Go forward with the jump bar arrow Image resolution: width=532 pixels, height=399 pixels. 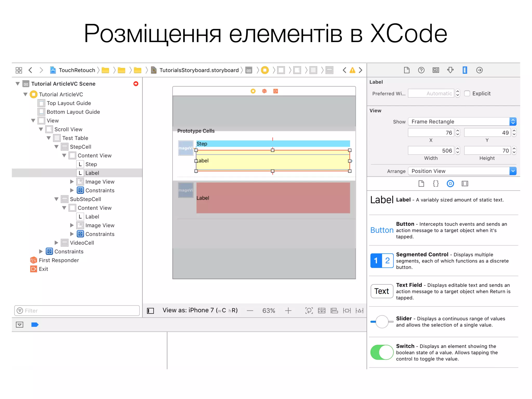coord(41,70)
